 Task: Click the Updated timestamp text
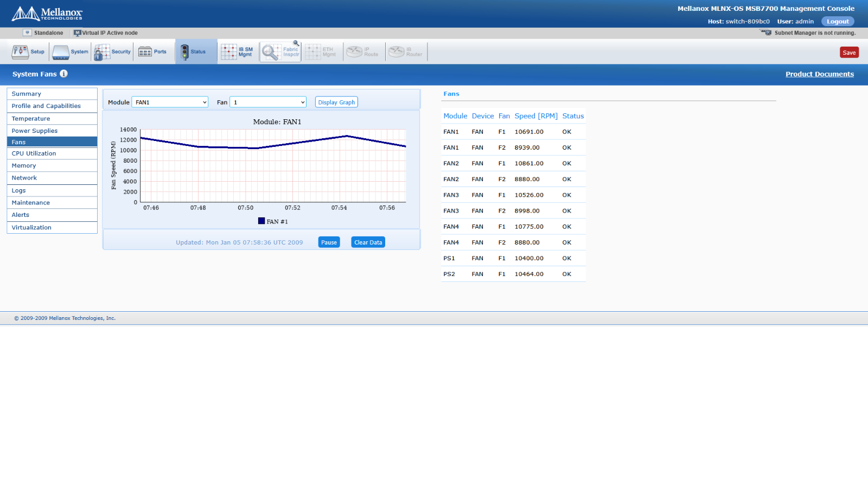click(x=239, y=242)
